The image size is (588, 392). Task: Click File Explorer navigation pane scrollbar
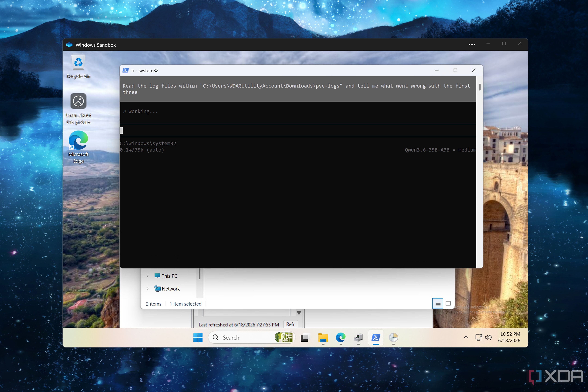(x=200, y=274)
